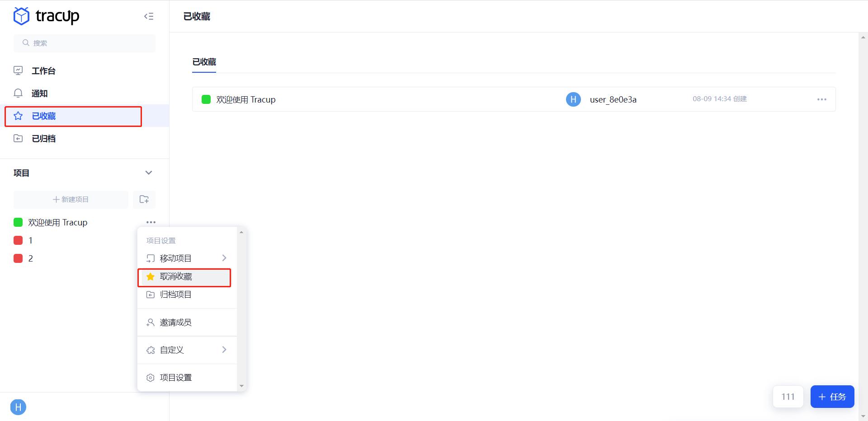Click the blue 任务 add button
This screenshot has width=868, height=421.
pos(832,397)
